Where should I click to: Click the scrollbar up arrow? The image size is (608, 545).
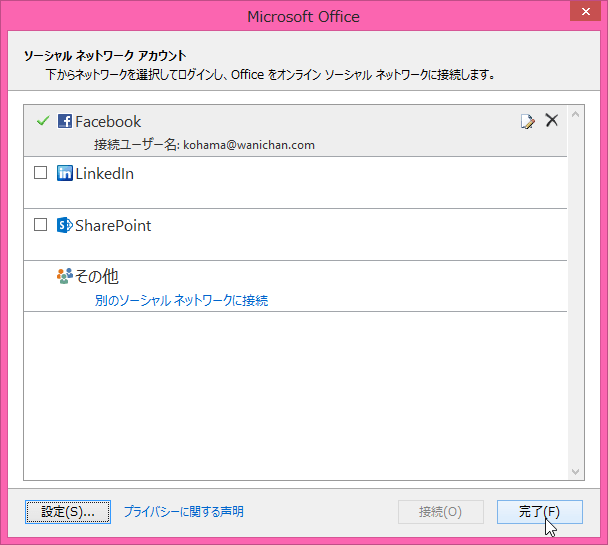point(575,114)
